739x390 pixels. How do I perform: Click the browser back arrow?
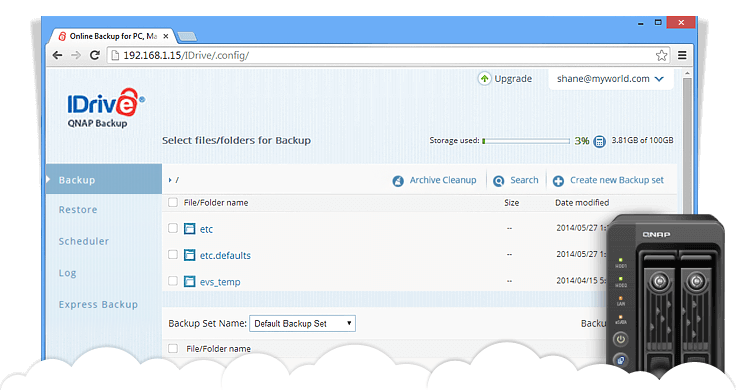pyautogui.click(x=57, y=55)
